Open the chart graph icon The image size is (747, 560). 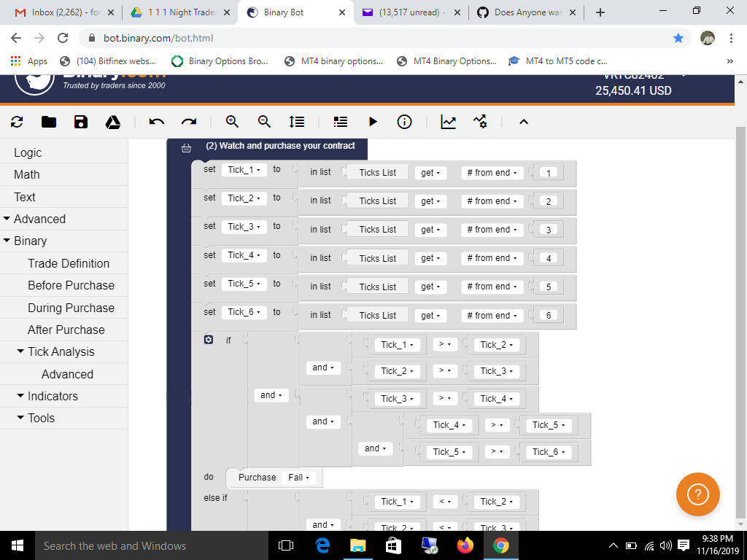[449, 122]
